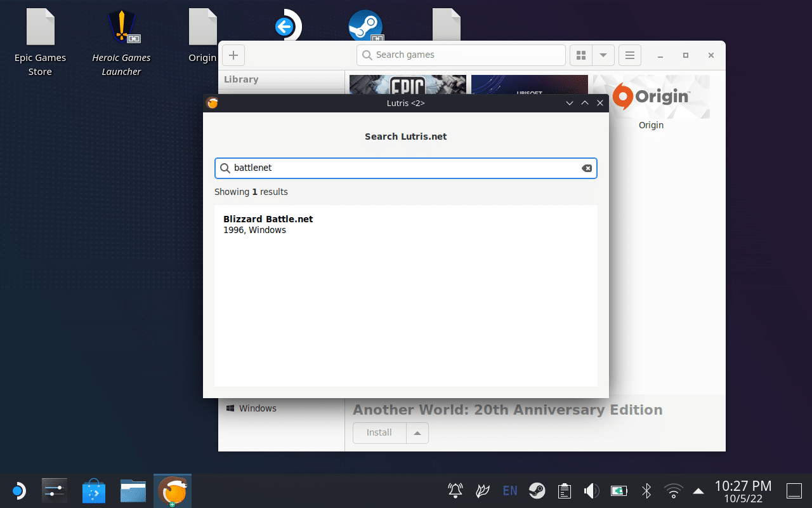Open the Lutris hamburger menu

click(x=630, y=55)
